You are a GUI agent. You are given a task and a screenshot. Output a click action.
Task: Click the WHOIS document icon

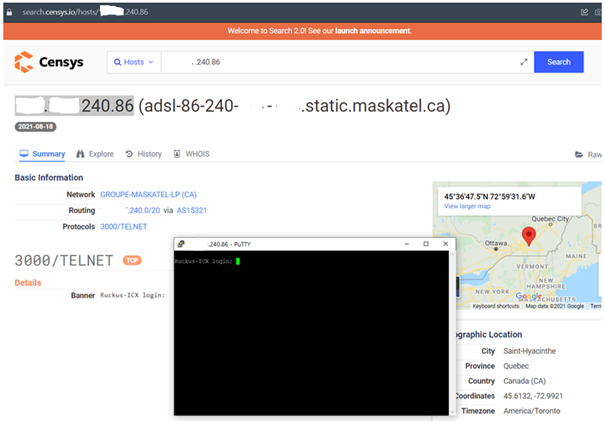(x=177, y=154)
